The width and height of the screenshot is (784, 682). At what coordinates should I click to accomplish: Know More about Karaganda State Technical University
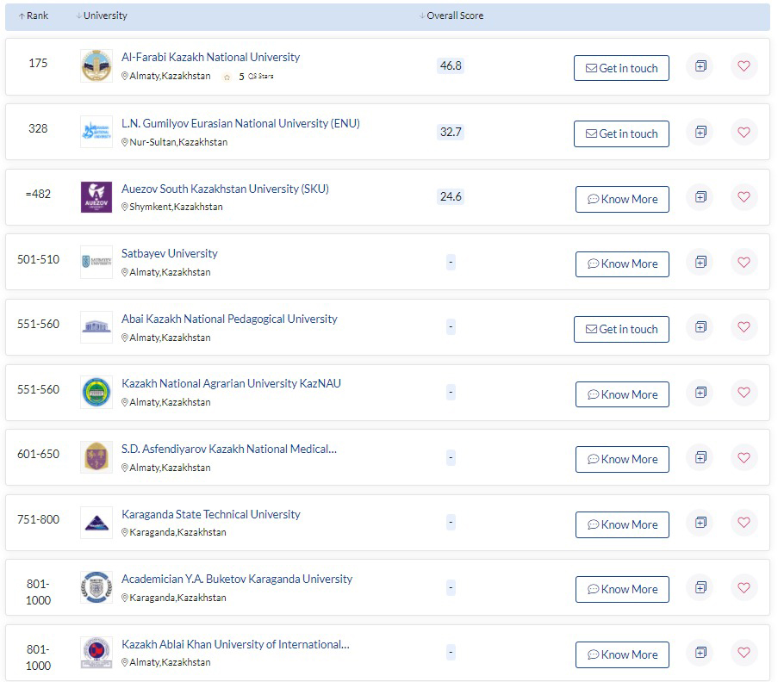tap(623, 524)
